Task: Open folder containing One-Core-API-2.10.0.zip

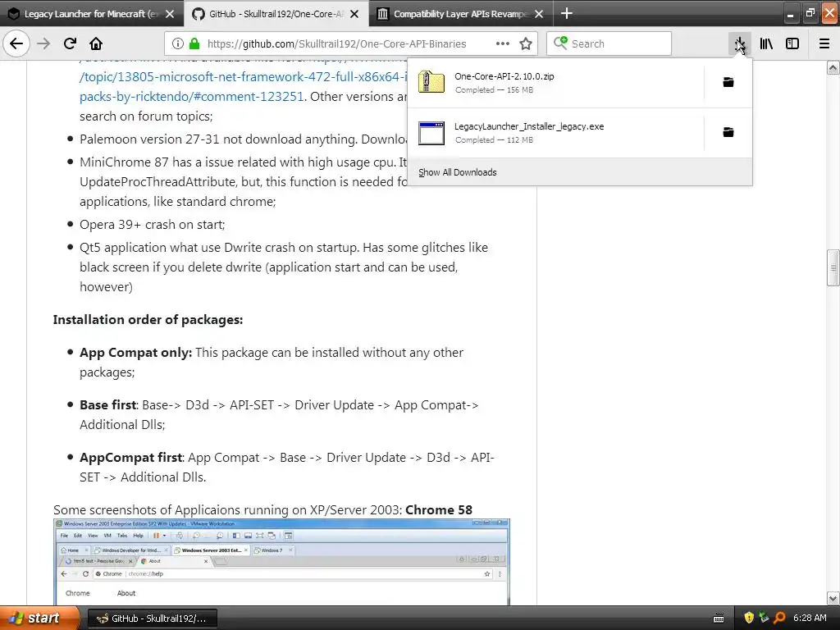Action: pos(728,82)
